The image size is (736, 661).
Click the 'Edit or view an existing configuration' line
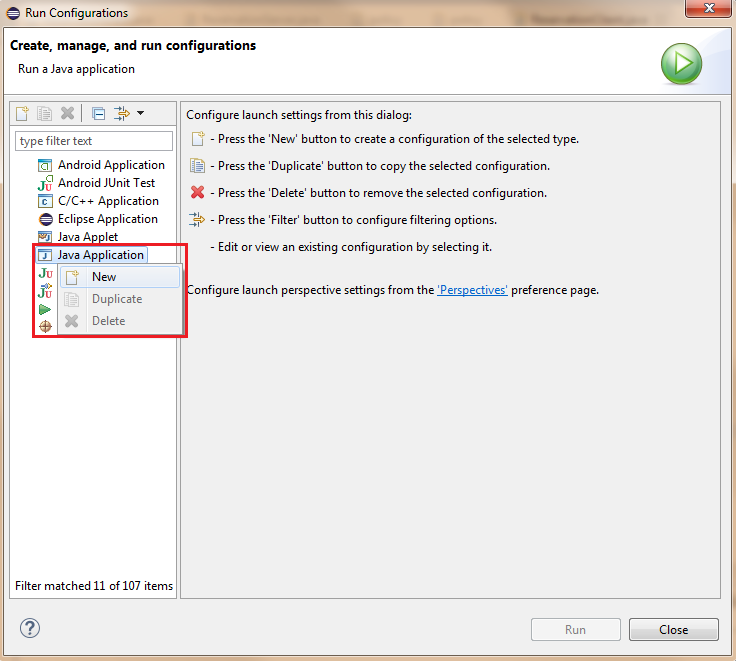[x=351, y=247]
